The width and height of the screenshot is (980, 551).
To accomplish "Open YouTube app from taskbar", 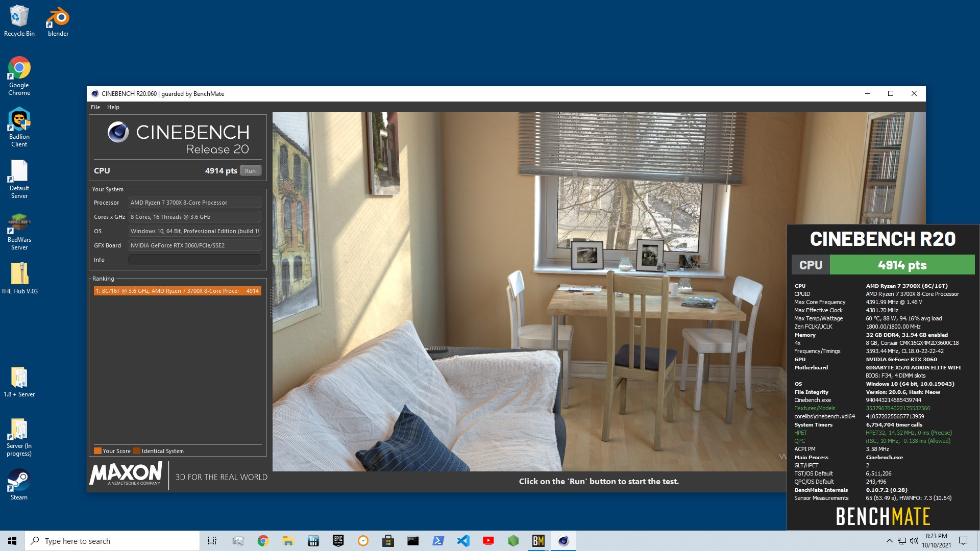I will coord(488,541).
